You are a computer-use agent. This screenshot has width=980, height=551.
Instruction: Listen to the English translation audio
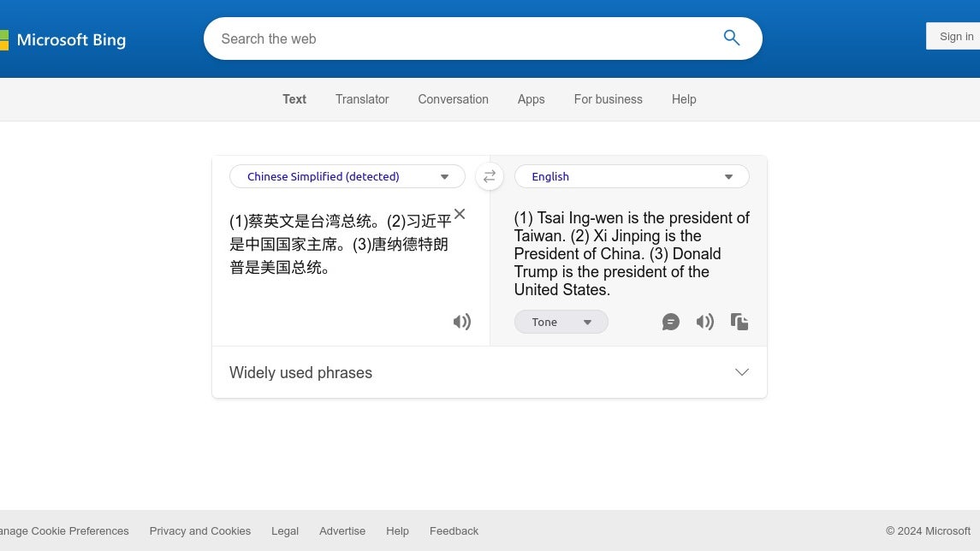point(704,322)
